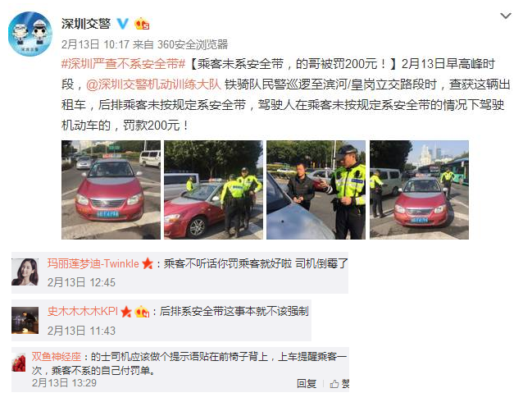Viewport: 532px width, 402px height.
Task: Click the star badge next to 玛丽莲梦迪-Twinkle
Action: [148, 263]
